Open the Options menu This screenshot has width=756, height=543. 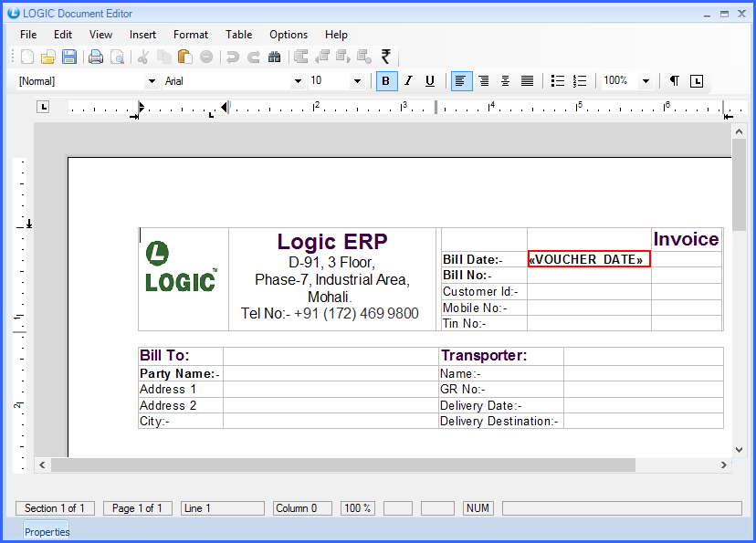click(289, 35)
